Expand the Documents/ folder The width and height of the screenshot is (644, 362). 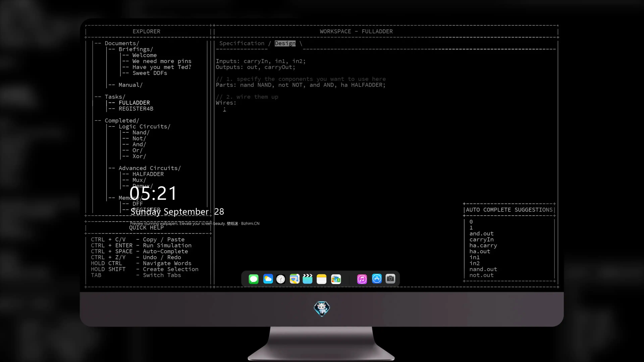coord(122,43)
